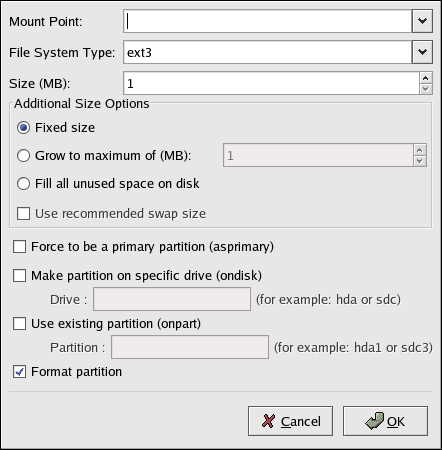
Task: Tick Make partition on specific drive (ondisk)
Action: click(x=19, y=276)
